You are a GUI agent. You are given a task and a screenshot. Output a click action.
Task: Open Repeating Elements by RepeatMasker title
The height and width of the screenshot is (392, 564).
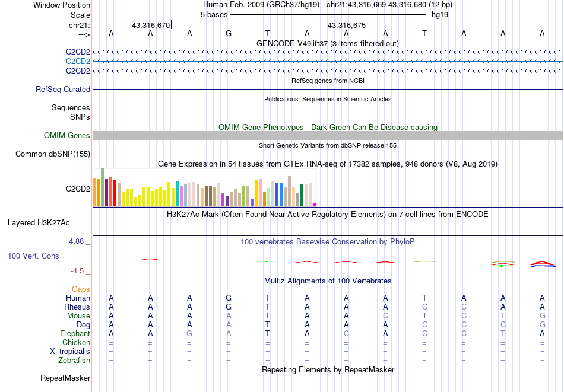[x=328, y=369]
